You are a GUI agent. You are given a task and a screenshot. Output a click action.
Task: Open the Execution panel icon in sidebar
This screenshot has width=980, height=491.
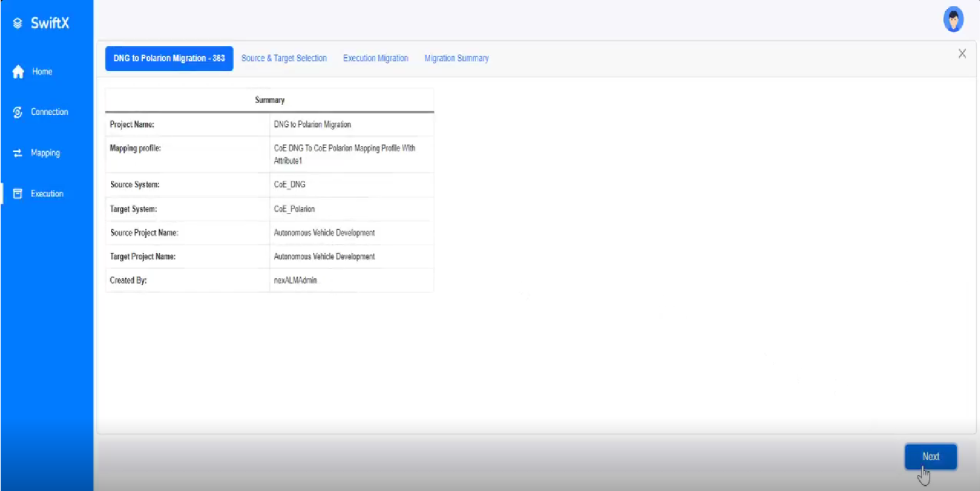pyautogui.click(x=18, y=193)
